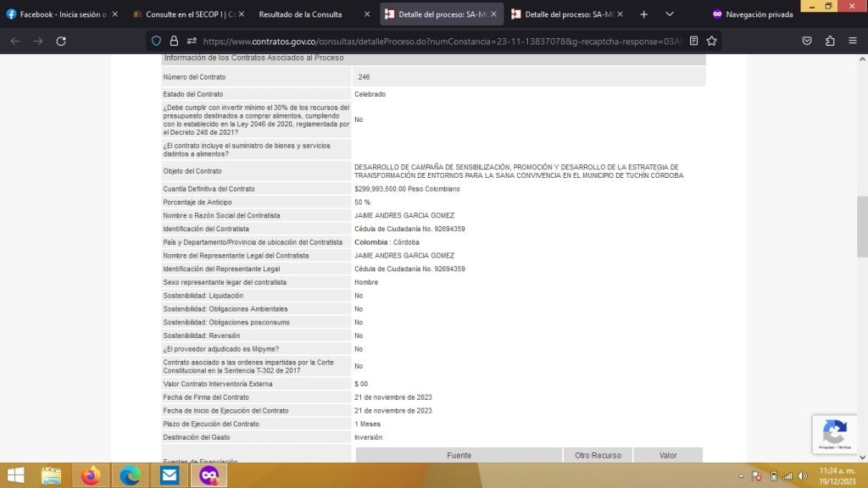Close the Consulte en el SECOP tab
The height and width of the screenshot is (488, 868).
tap(242, 14)
